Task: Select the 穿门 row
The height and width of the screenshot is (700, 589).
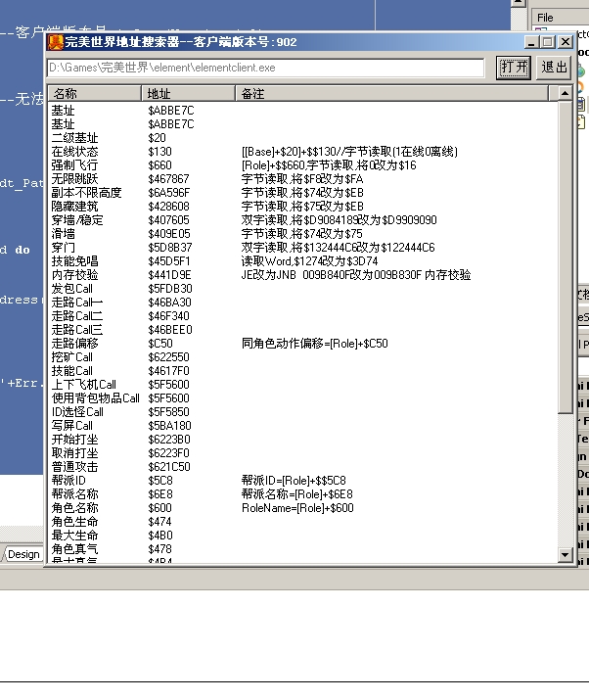Action: point(302,248)
